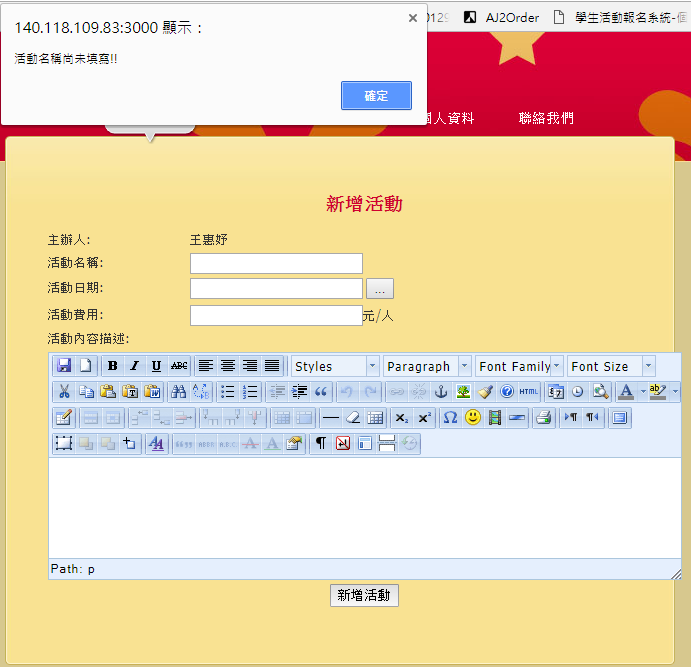Click the preview magnifier icon

pos(600,392)
